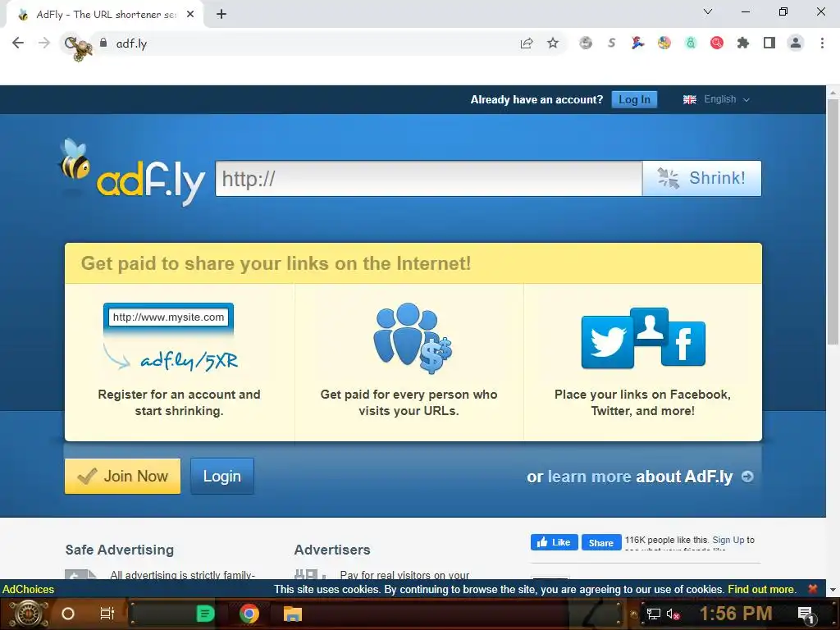Open the notification center icon
This screenshot has height=630, width=840.
806,614
